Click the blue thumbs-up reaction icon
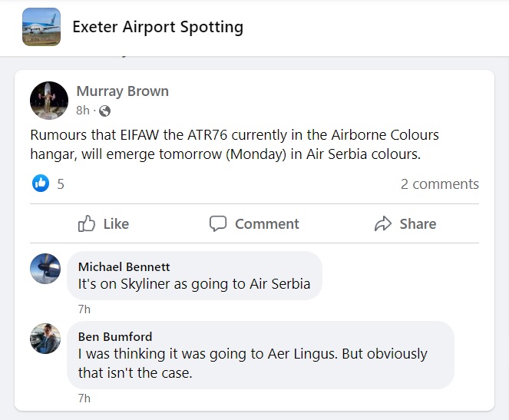The width and height of the screenshot is (509, 420). [41, 184]
